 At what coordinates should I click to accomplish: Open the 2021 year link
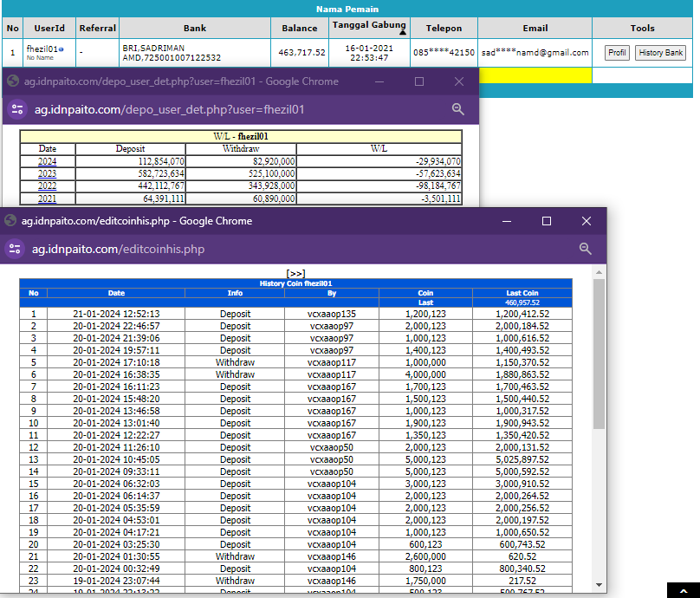click(48, 198)
